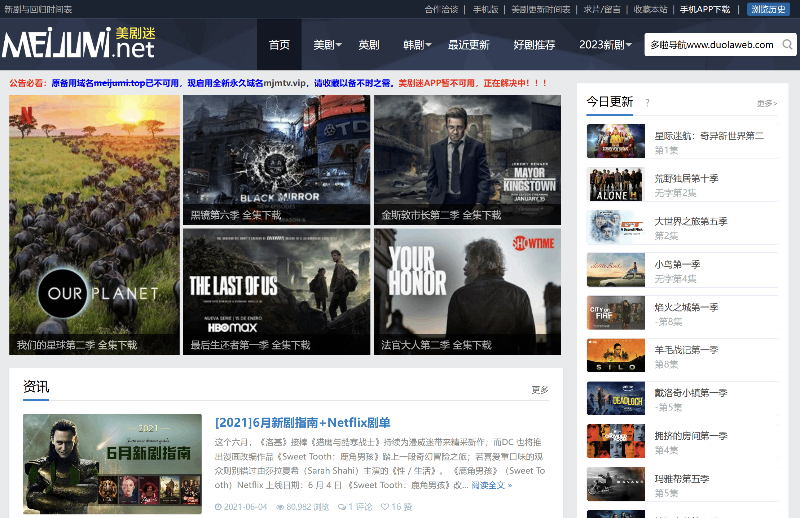Open 大世界之旅第五季 entry

coord(691,221)
